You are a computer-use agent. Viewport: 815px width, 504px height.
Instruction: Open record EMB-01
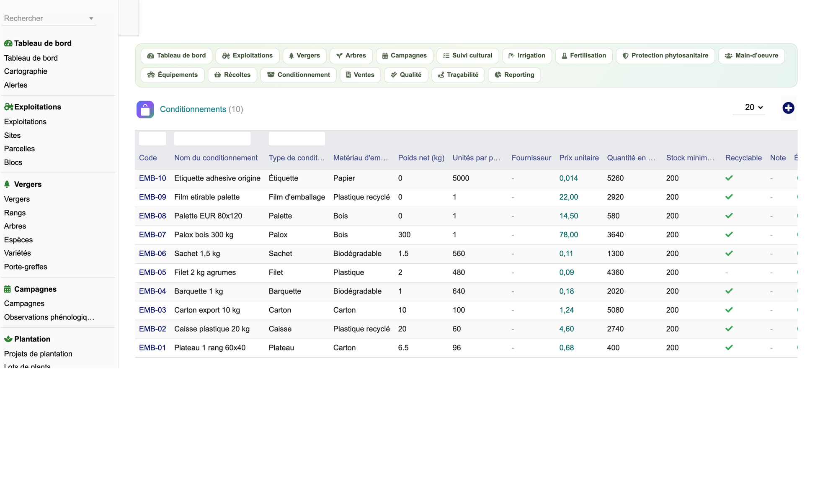click(x=152, y=348)
